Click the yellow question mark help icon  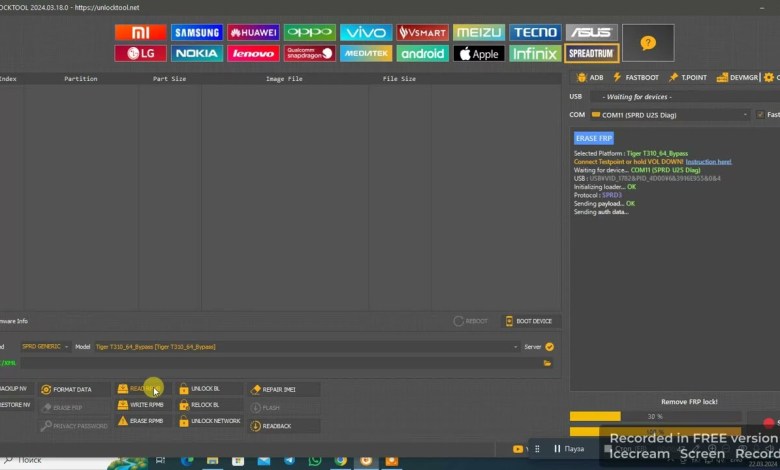(647, 43)
